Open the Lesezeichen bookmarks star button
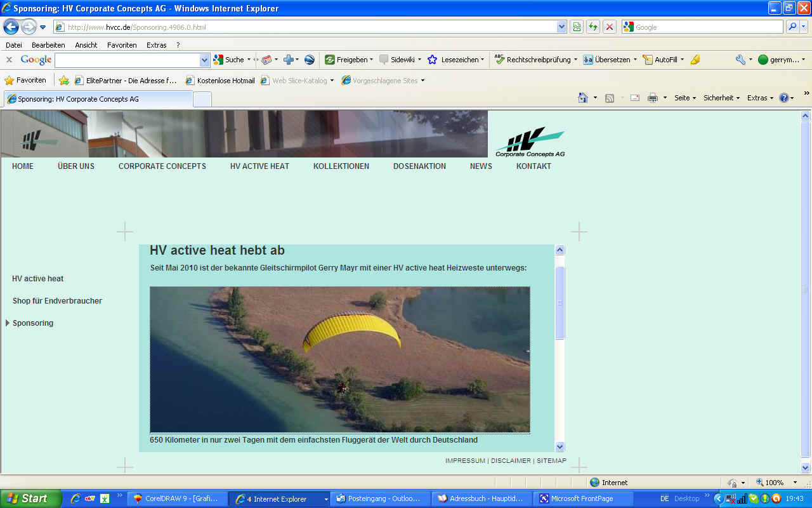The width and height of the screenshot is (812, 508). point(455,60)
